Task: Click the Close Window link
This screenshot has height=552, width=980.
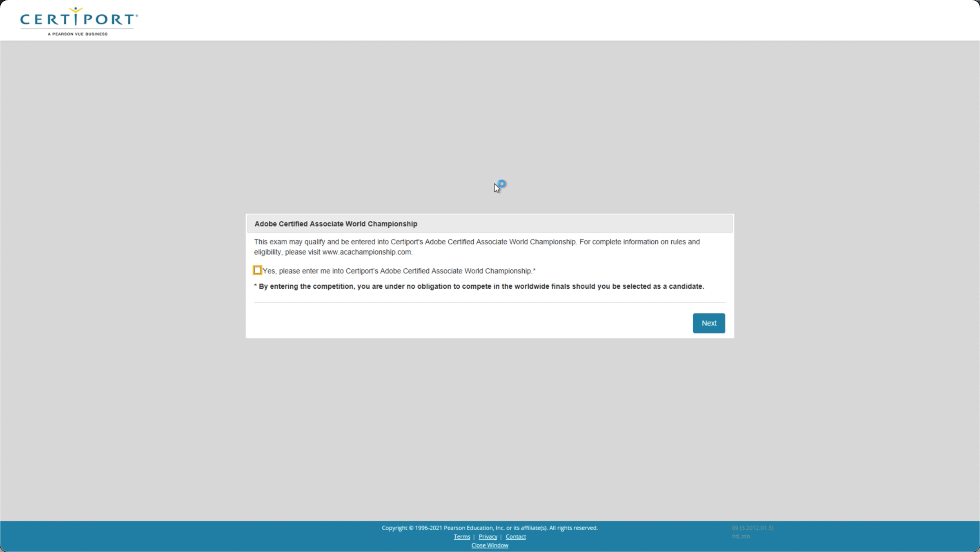Action: coord(490,545)
